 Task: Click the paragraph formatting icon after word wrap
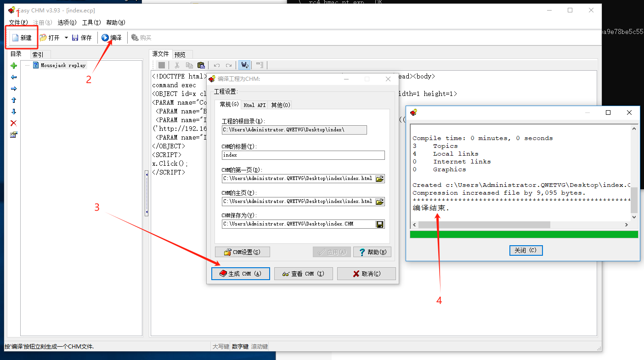[260, 65]
